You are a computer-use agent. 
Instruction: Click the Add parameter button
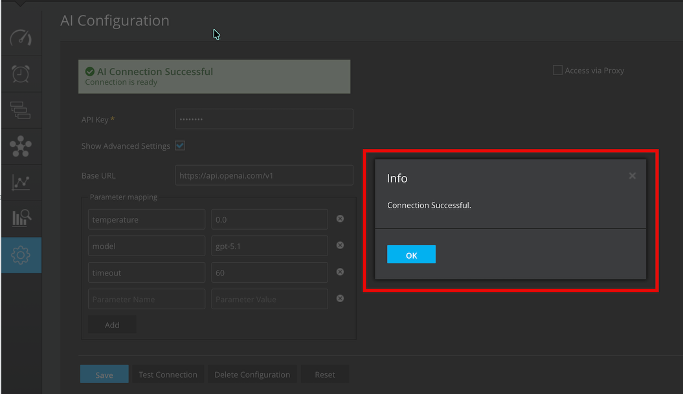[112, 325]
